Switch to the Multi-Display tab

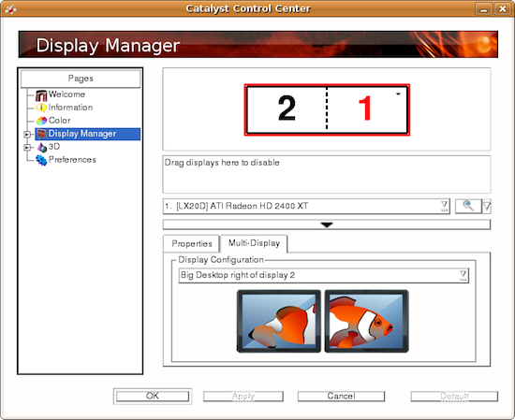[254, 243]
